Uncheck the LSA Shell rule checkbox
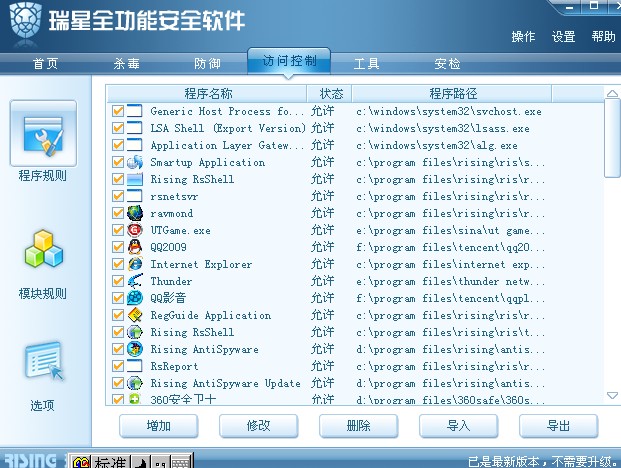This screenshot has width=621, height=468. pyautogui.click(x=118, y=128)
